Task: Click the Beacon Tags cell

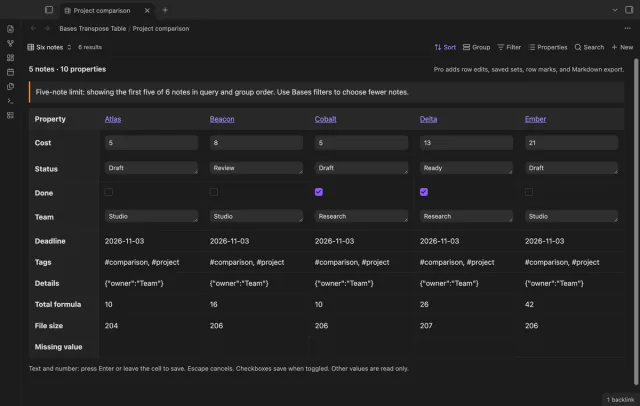Action: click(x=247, y=262)
